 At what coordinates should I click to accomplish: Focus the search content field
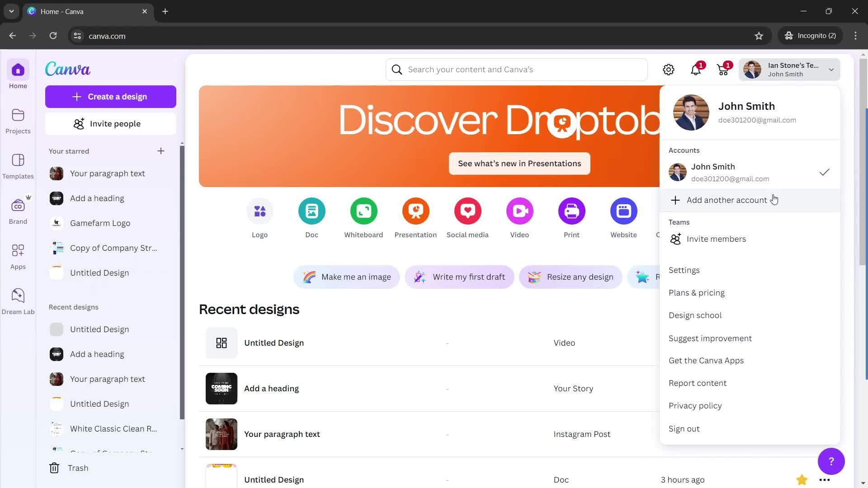click(517, 70)
